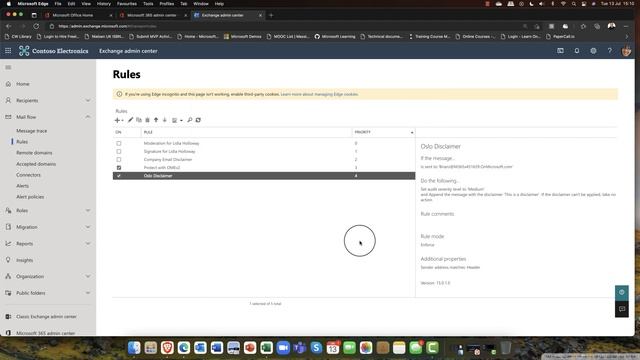Refresh the rules list

[198, 120]
